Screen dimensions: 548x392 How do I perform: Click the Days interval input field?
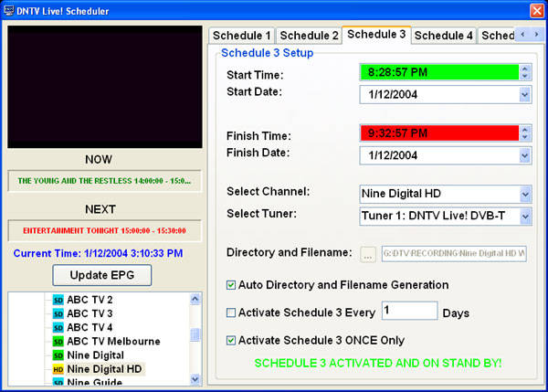pos(409,311)
